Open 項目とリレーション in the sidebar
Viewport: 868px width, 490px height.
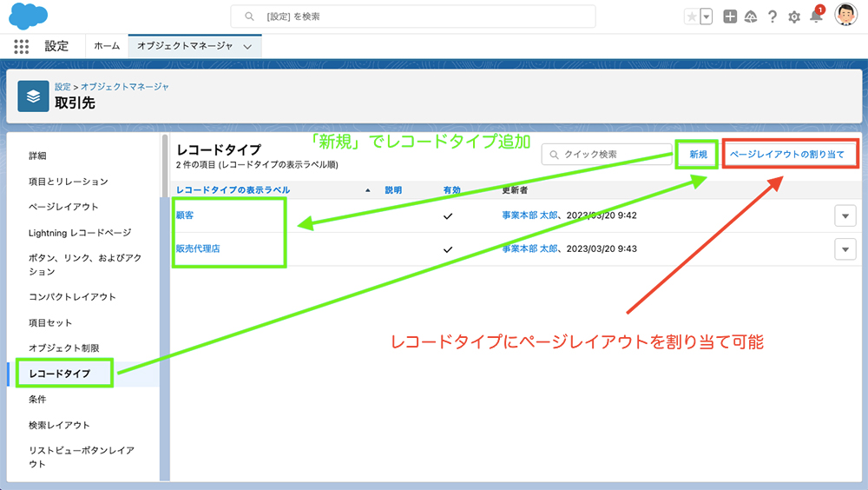coord(69,182)
